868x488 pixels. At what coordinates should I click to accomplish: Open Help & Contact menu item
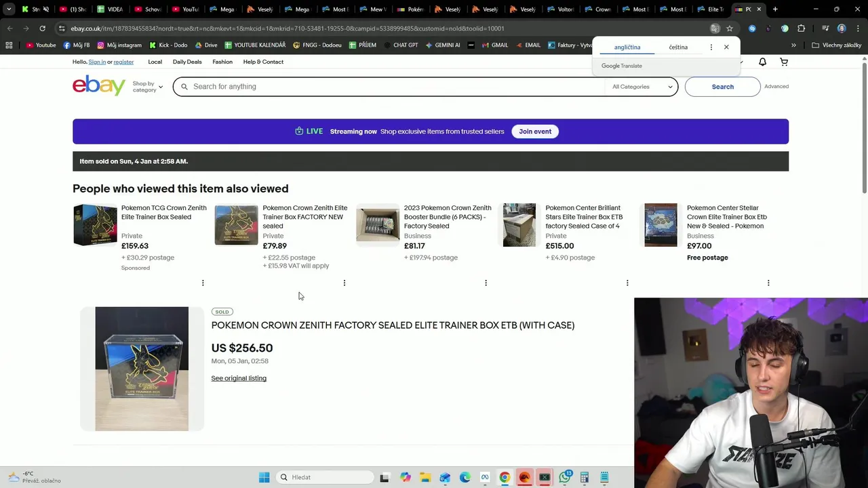(x=263, y=62)
